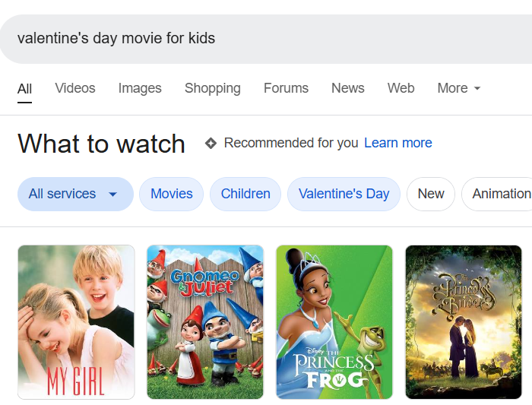
Task: Expand the More dropdown menu
Action: tap(458, 88)
